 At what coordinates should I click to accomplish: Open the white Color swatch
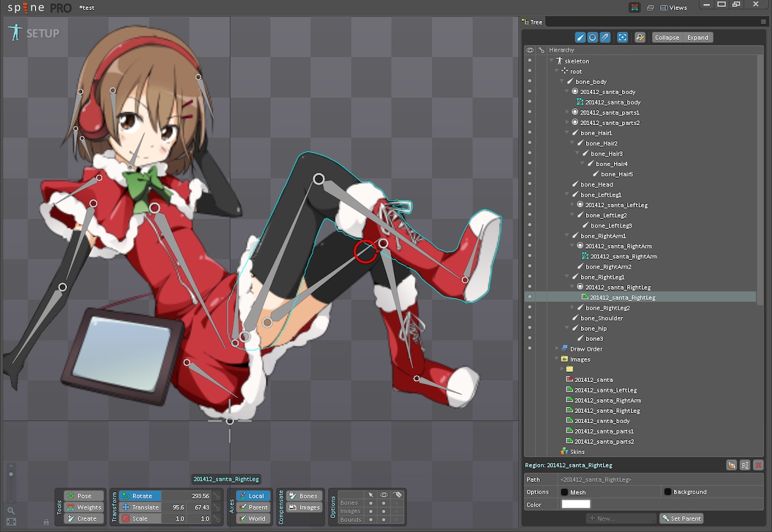click(576, 504)
